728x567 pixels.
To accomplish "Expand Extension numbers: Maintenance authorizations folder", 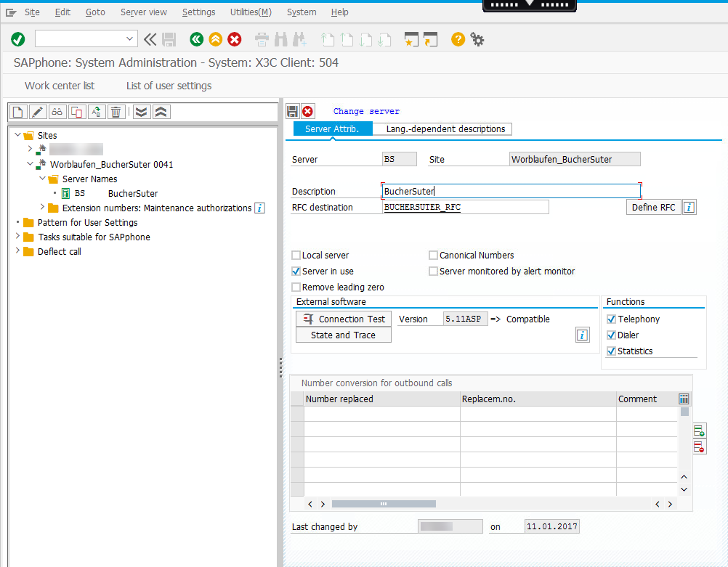I will [x=42, y=207].
